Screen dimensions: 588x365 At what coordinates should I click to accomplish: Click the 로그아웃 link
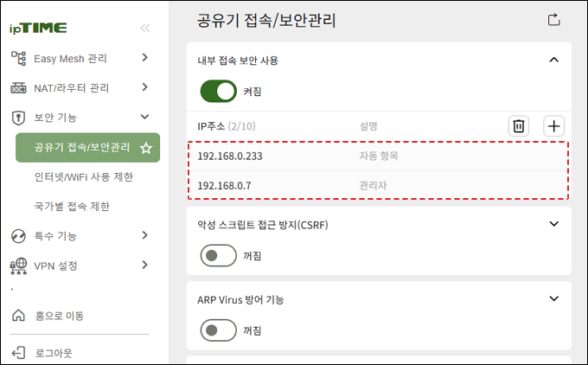coord(54,353)
